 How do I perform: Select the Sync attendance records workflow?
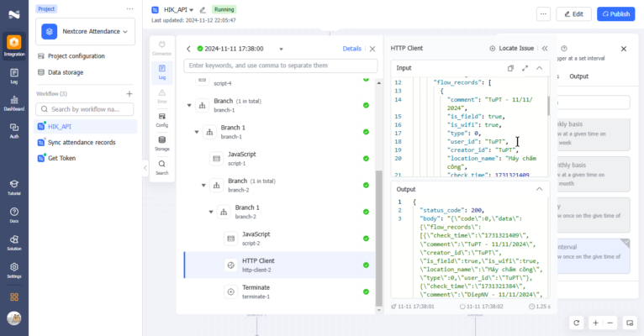(82, 142)
